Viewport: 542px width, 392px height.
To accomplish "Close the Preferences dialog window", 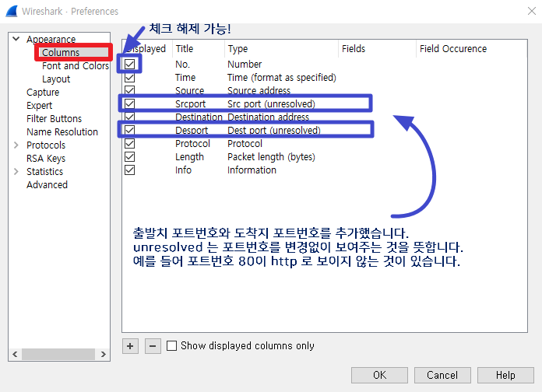I will click(532, 11).
